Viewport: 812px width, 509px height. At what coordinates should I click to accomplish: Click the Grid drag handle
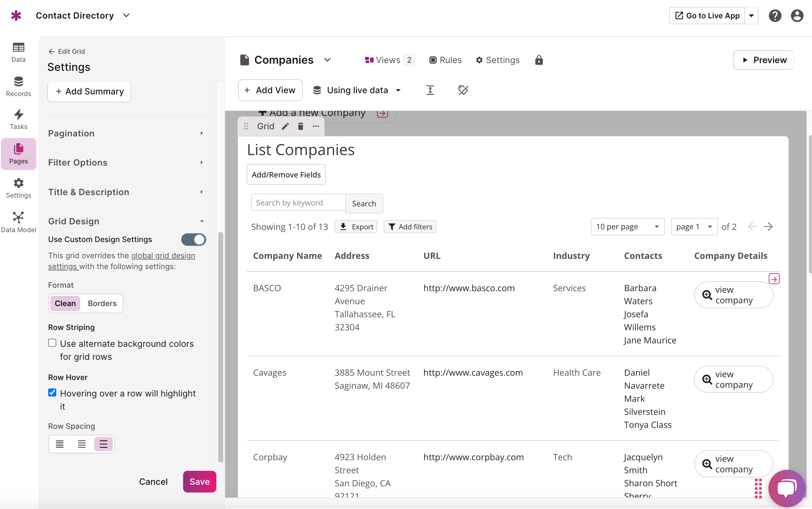tap(246, 126)
